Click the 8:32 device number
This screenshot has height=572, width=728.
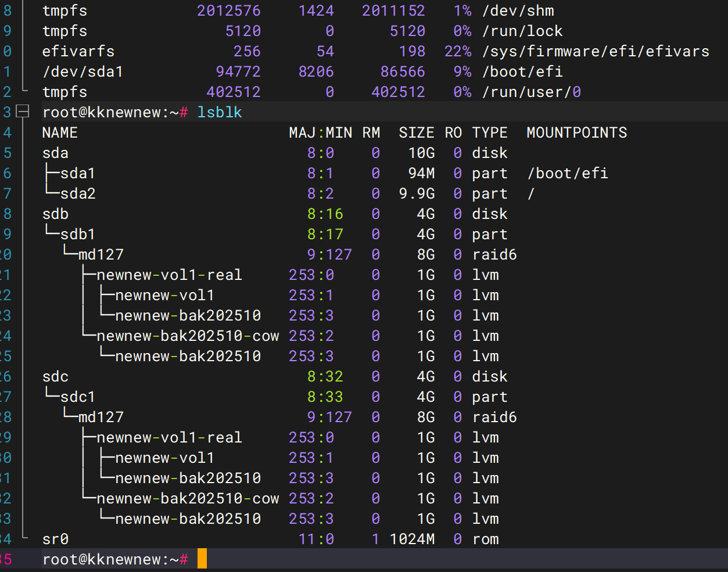(x=325, y=376)
